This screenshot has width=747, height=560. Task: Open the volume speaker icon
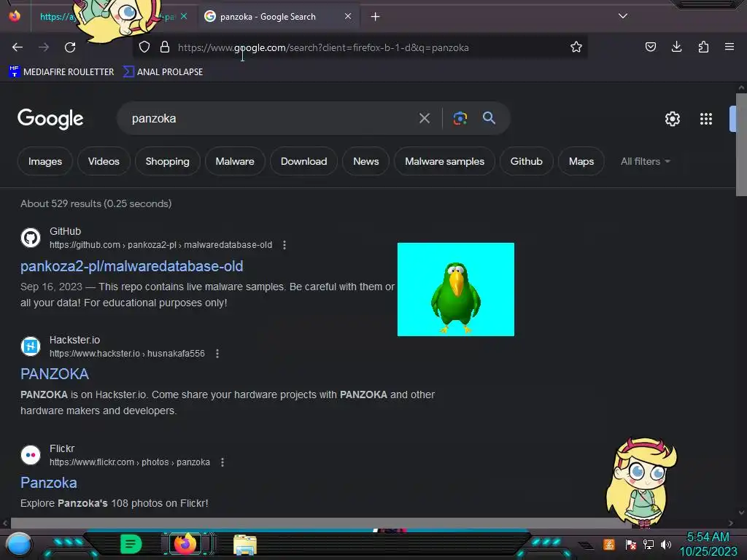(x=666, y=544)
